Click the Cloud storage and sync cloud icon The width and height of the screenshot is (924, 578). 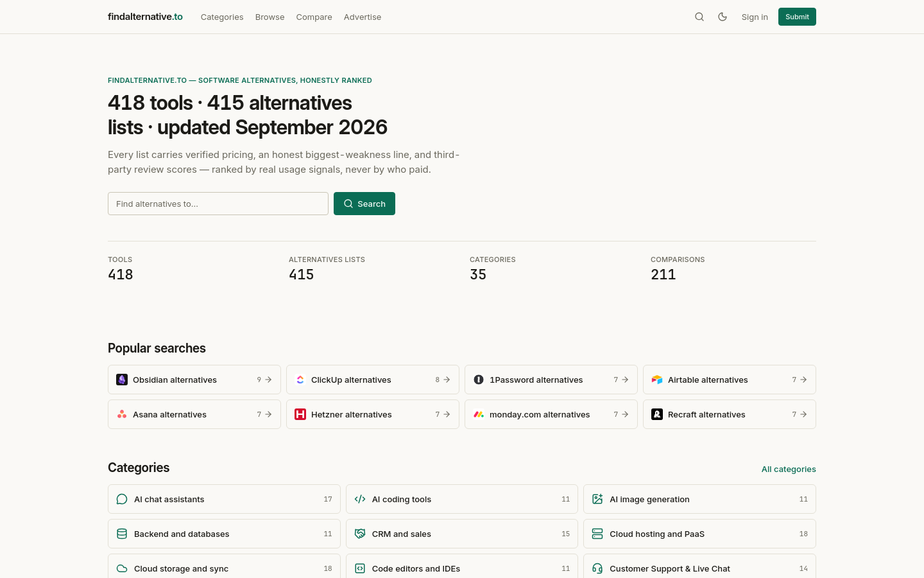(x=122, y=568)
